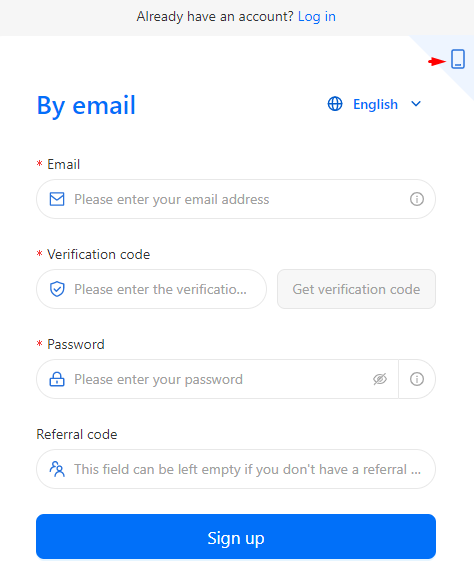Click the people icon in referral field
The width and height of the screenshot is (474, 569).
(x=57, y=469)
